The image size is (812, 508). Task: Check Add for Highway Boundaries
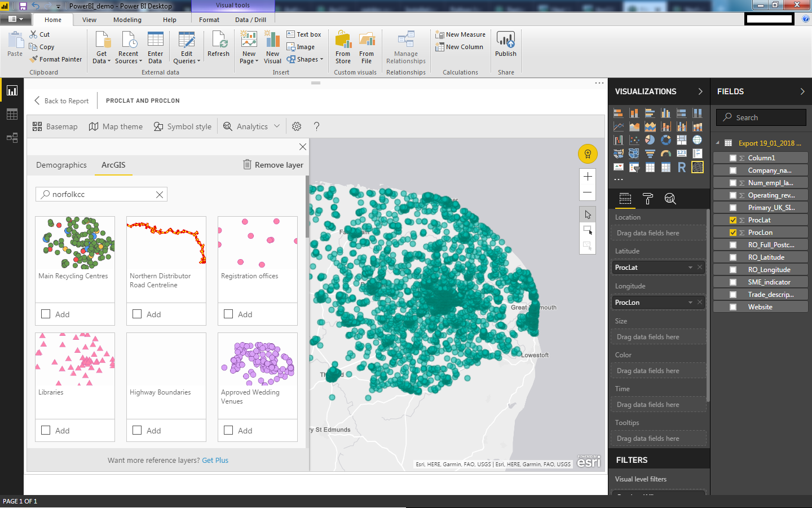coord(137,430)
